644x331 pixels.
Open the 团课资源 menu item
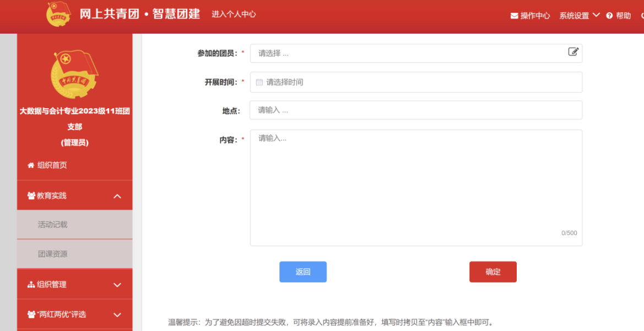tap(53, 254)
